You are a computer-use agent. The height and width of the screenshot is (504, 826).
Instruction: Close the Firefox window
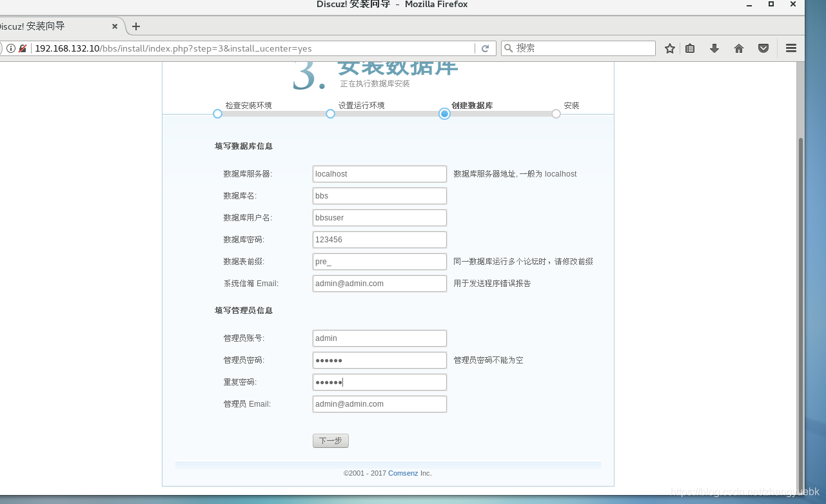794,5
